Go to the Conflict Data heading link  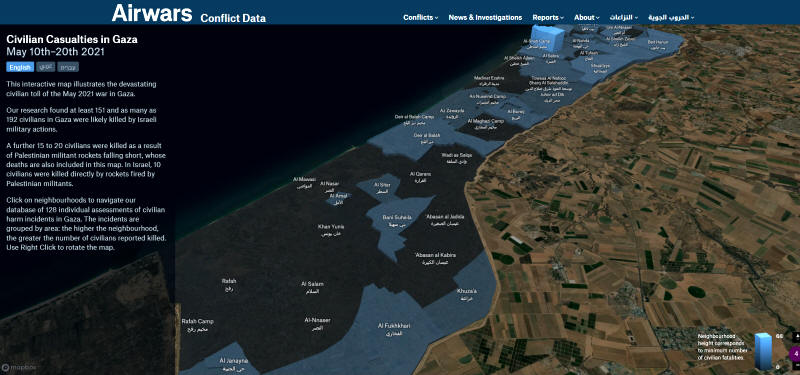(233, 18)
